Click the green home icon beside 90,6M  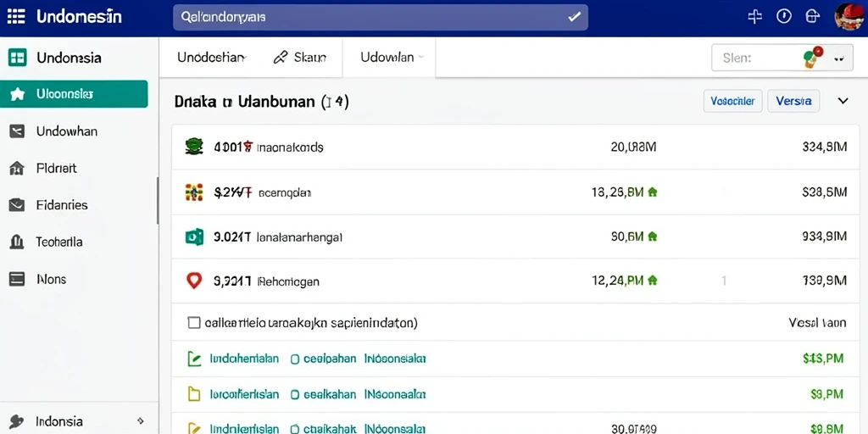pos(652,236)
